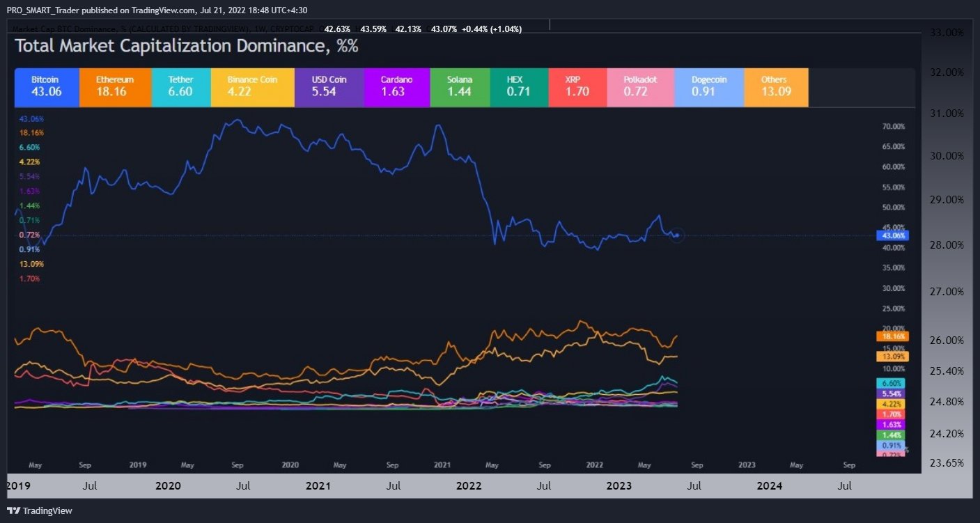Pick the Solana 1.44 tile
The width and height of the screenshot is (980, 523).
point(460,87)
